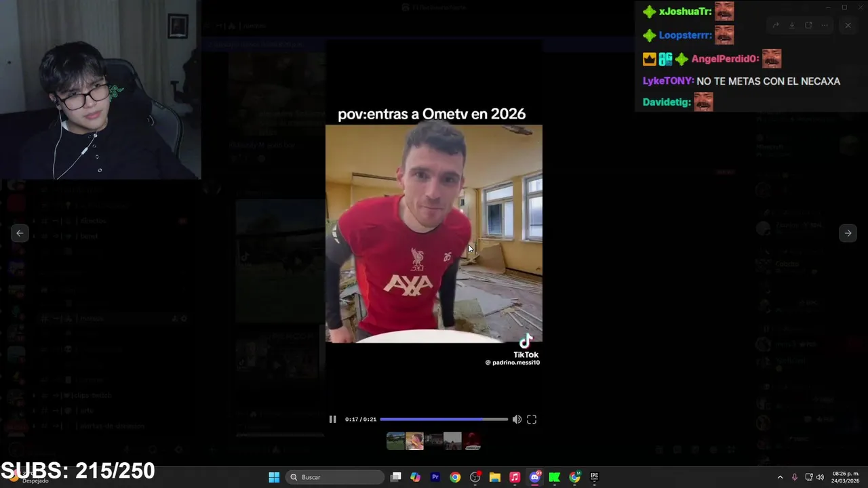Open the media in browser icon
The width and height of the screenshot is (868, 488).
click(808, 26)
